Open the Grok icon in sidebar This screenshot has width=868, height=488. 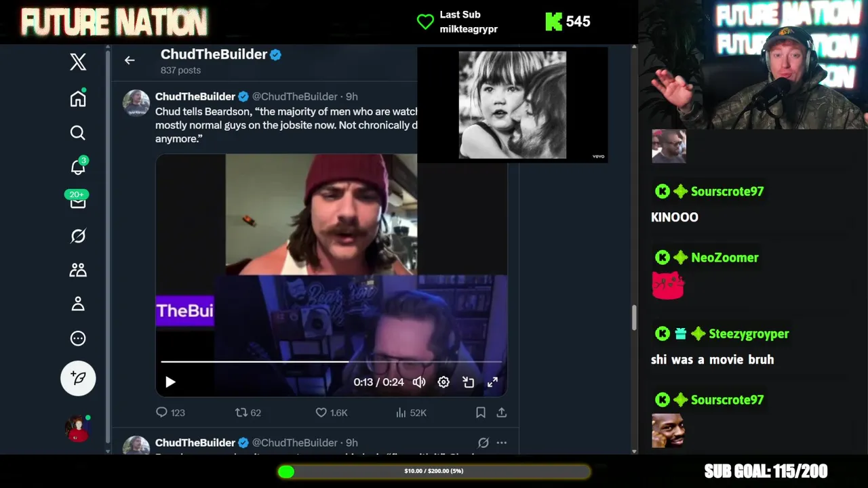(78, 236)
